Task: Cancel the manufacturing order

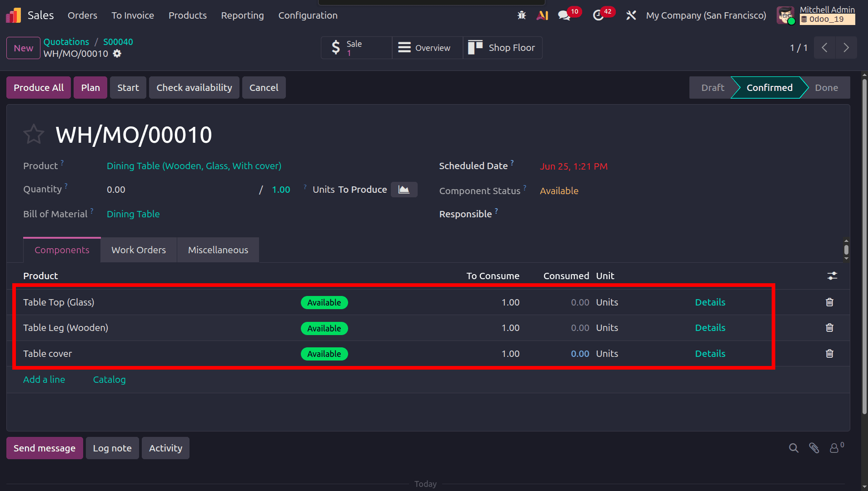Action: coord(264,88)
